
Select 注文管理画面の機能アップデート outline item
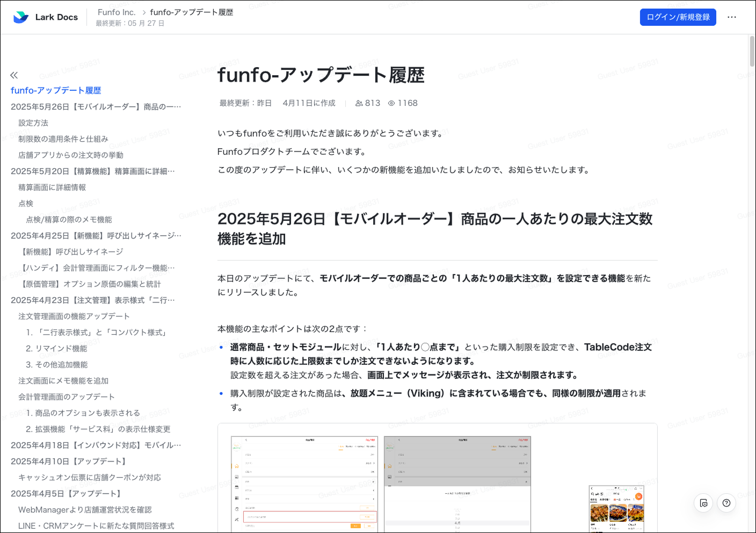tap(74, 316)
